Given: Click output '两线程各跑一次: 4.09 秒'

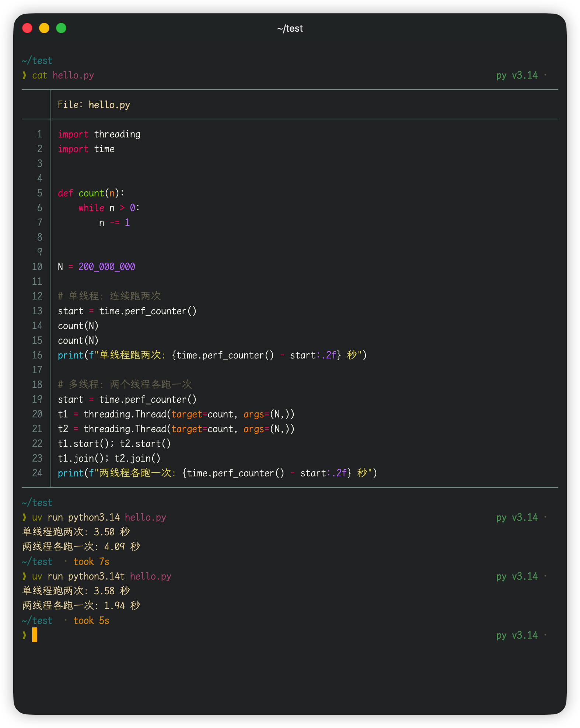Looking at the screenshot, I should click(81, 547).
